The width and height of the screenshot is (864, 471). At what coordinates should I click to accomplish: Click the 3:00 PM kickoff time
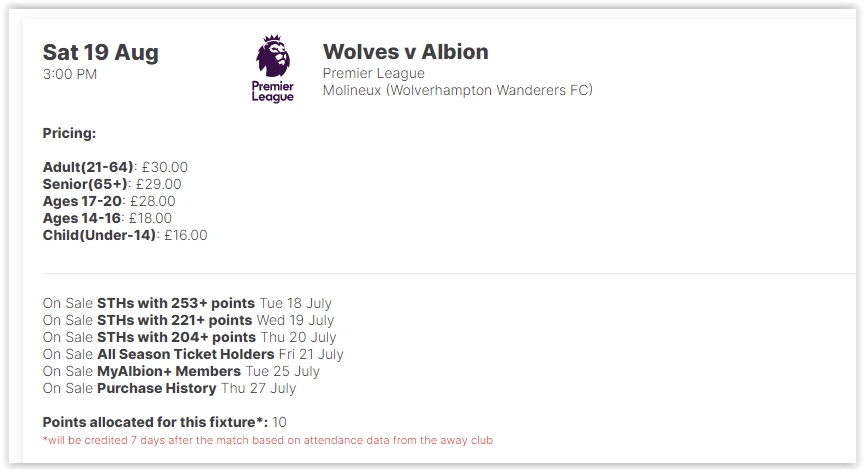point(70,74)
